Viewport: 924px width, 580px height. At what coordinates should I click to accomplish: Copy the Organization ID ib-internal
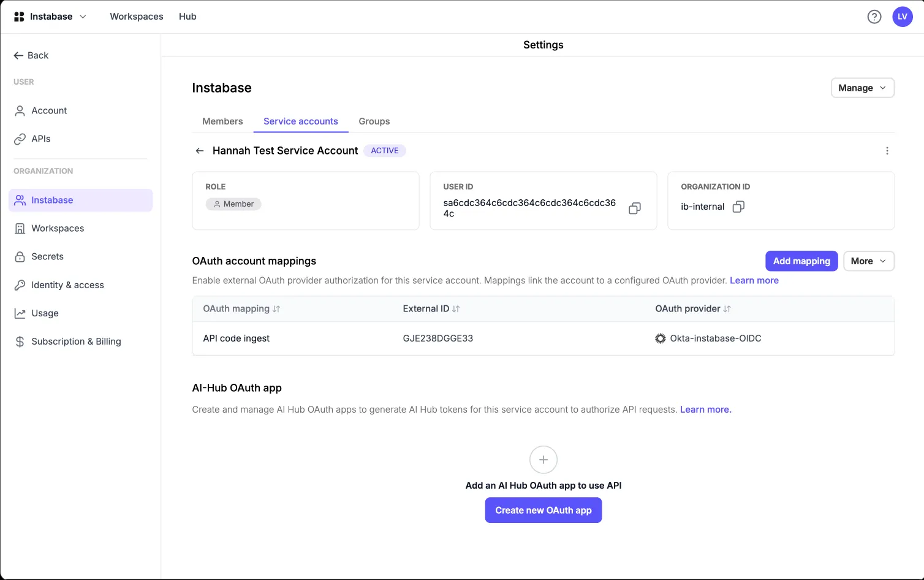[739, 207]
